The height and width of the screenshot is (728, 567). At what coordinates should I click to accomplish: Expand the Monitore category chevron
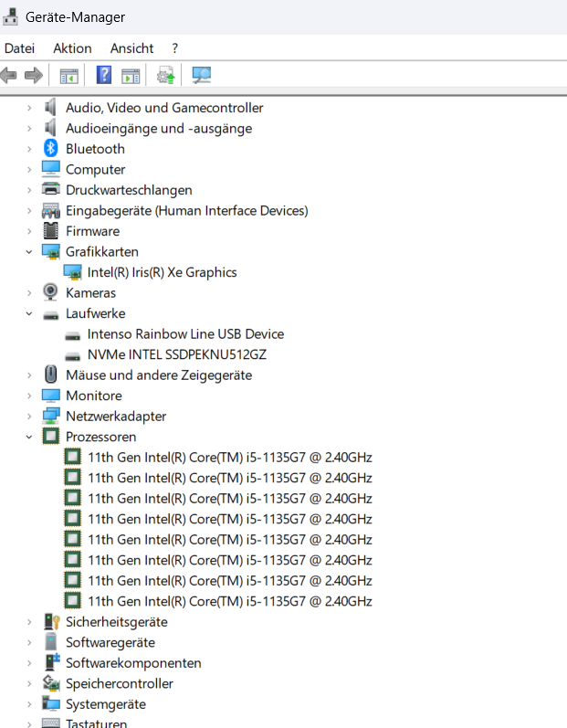point(29,396)
